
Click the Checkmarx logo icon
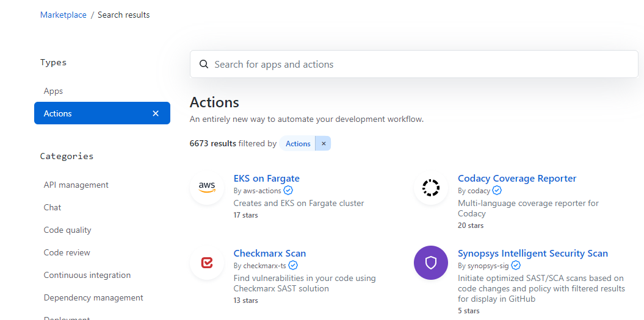coord(207,263)
